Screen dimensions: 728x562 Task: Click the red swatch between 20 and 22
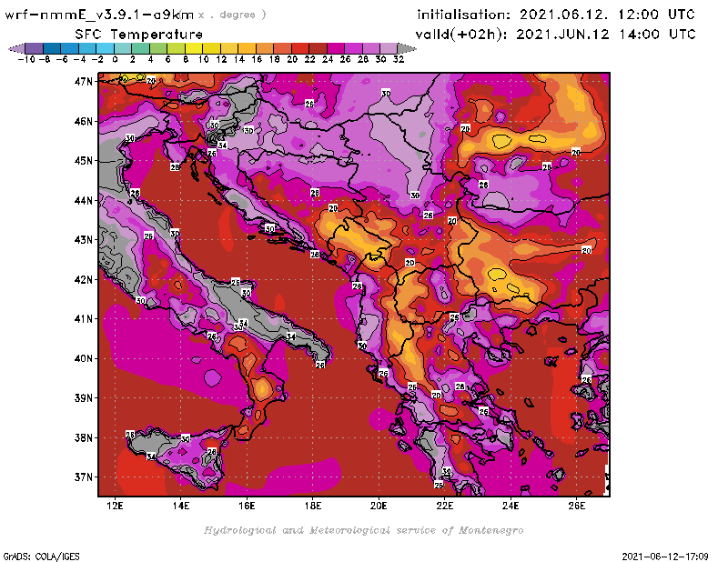[x=300, y=48]
